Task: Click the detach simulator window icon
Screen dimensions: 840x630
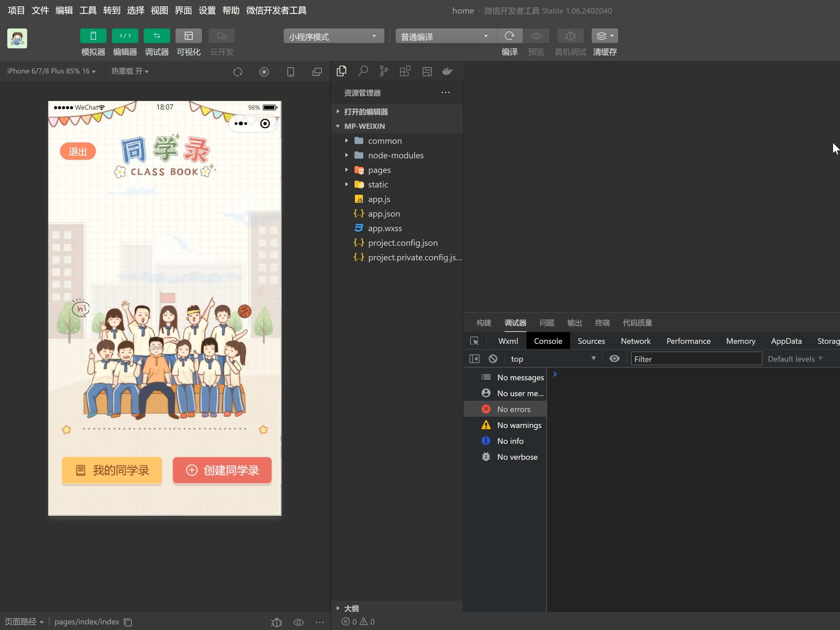Action: pyautogui.click(x=317, y=72)
